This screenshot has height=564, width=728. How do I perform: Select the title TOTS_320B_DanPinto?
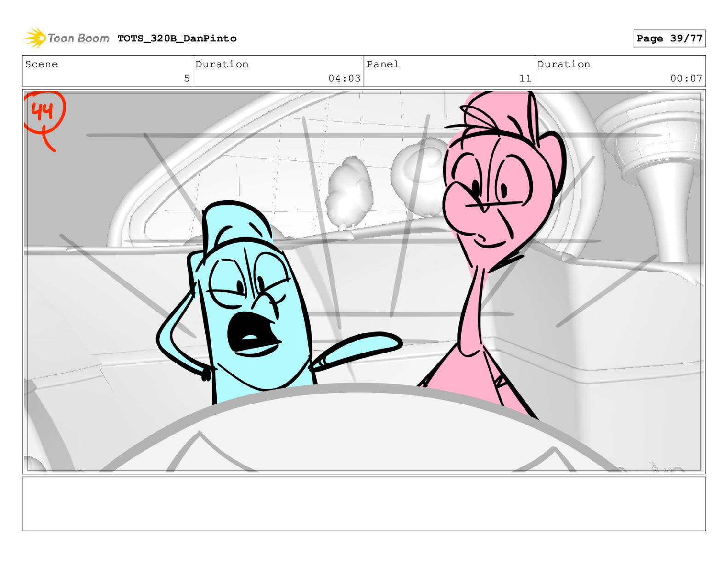(x=177, y=38)
